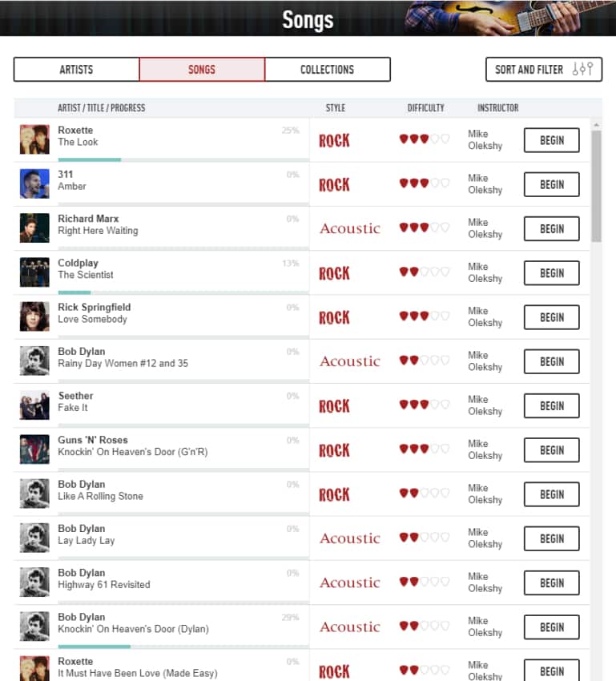Open the Highway 61 Revisited song title

104,585
